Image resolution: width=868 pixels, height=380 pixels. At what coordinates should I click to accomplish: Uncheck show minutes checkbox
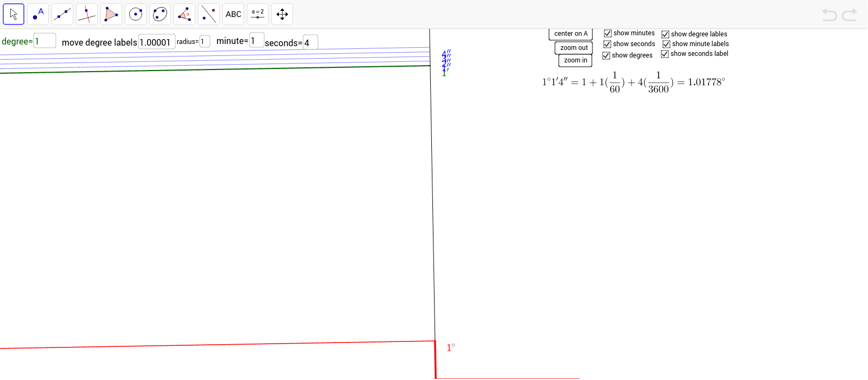point(608,33)
